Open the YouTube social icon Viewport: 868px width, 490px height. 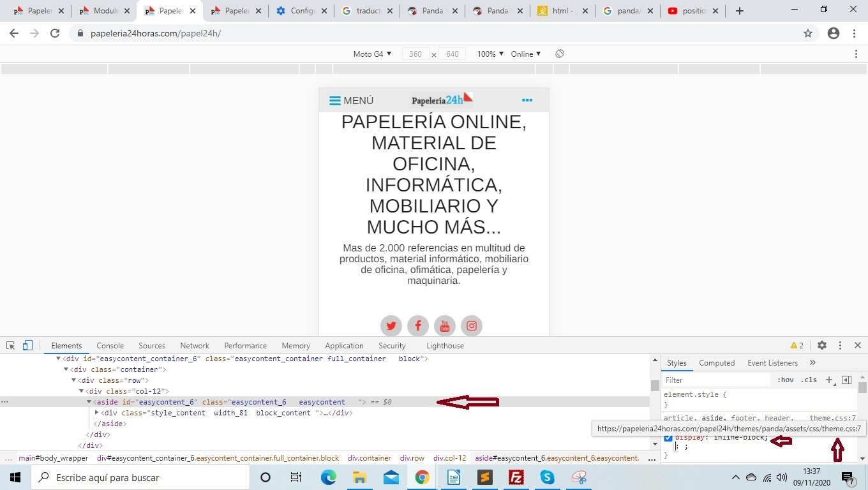click(445, 326)
